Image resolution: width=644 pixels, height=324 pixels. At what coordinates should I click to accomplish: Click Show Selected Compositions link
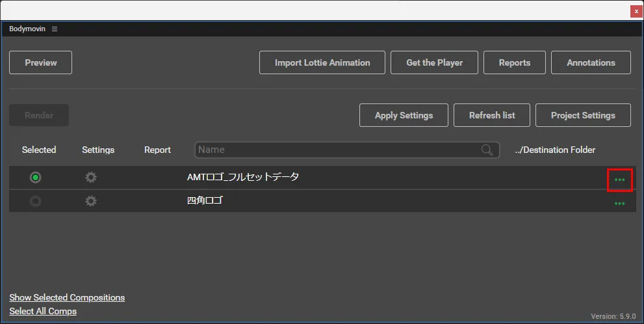67,297
